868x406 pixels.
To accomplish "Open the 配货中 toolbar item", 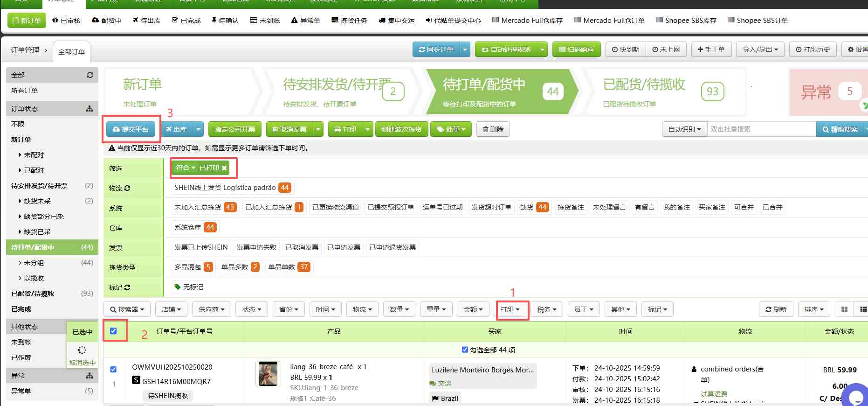I will pyautogui.click(x=106, y=21).
